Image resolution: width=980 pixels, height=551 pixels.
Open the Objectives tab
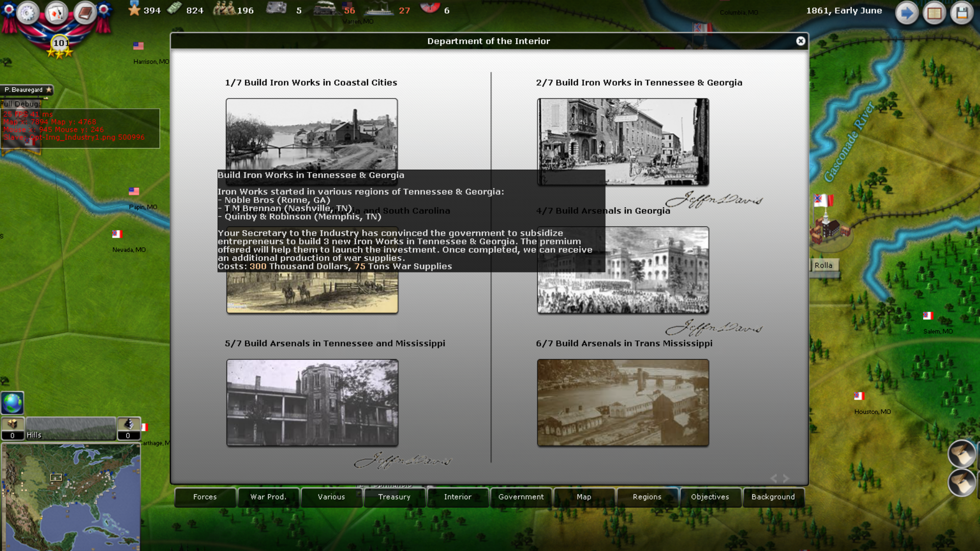710,497
